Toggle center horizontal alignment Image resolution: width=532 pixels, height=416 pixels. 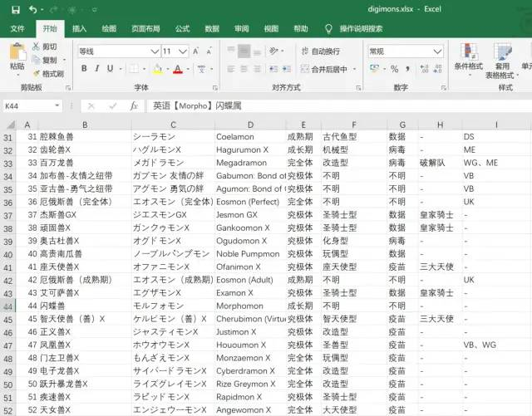point(244,69)
